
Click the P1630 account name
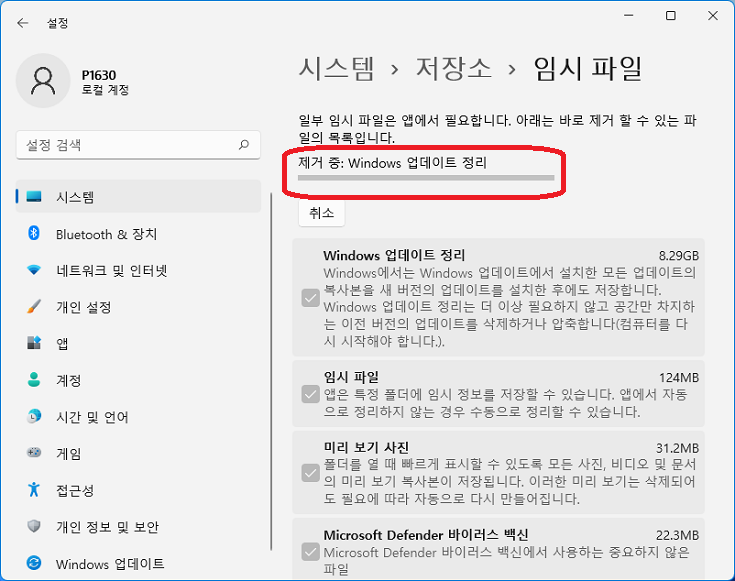pos(99,75)
